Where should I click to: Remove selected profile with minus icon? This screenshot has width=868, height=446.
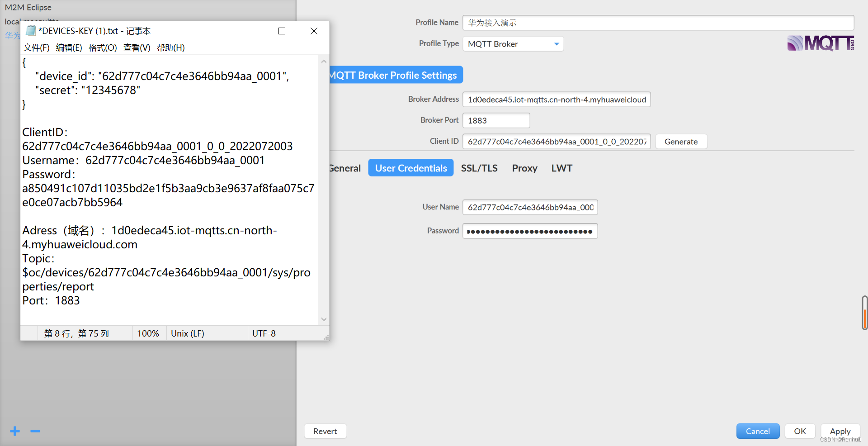pyautogui.click(x=35, y=431)
